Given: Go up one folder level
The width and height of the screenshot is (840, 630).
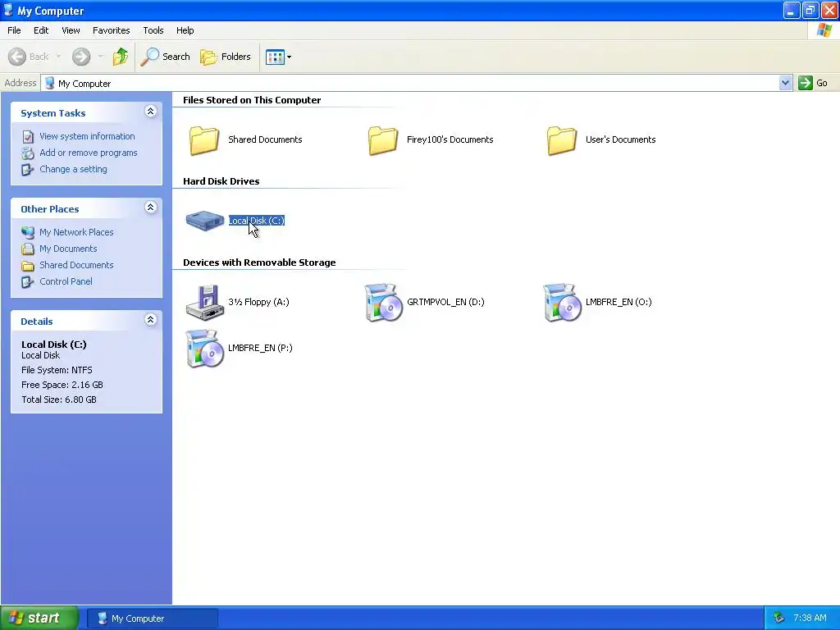Looking at the screenshot, I should point(121,57).
